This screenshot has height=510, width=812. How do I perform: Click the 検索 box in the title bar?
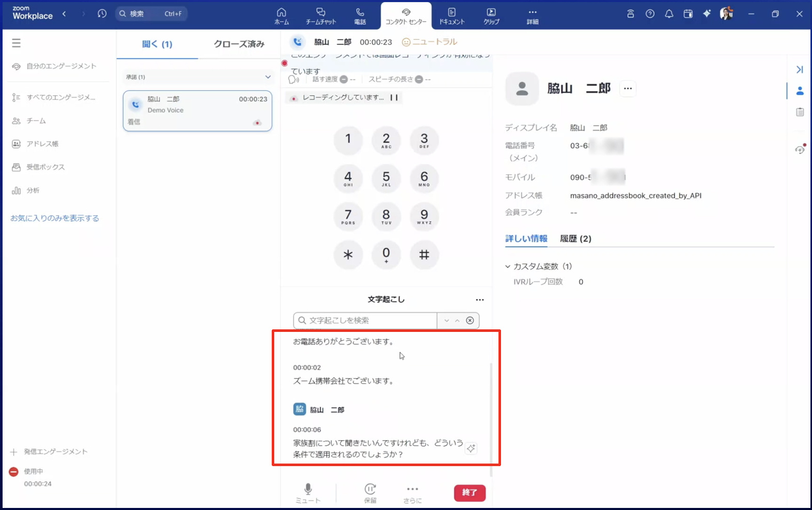coord(151,14)
